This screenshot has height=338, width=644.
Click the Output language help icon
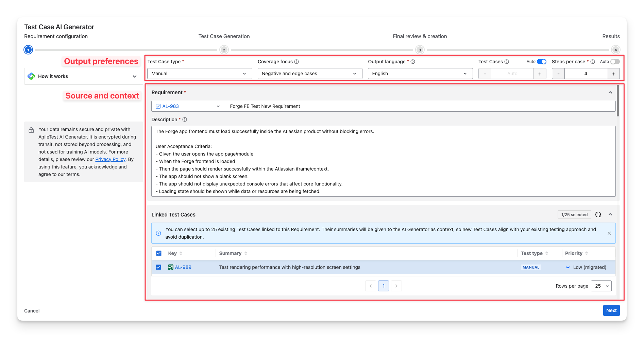click(413, 62)
